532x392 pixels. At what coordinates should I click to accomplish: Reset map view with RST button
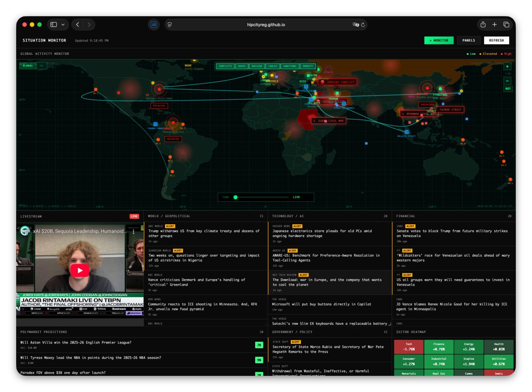coord(507,89)
